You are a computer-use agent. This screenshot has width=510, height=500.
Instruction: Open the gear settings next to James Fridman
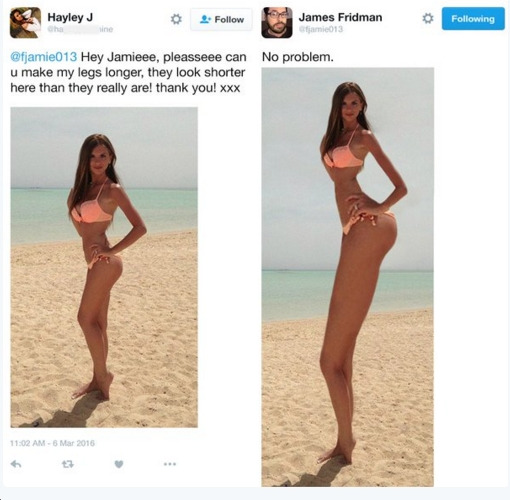click(428, 18)
